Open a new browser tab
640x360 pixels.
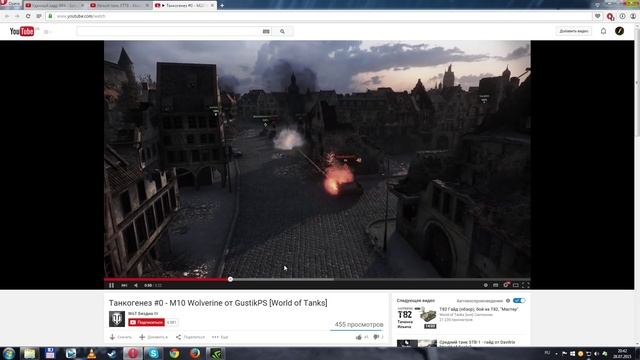tap(222, 5)
